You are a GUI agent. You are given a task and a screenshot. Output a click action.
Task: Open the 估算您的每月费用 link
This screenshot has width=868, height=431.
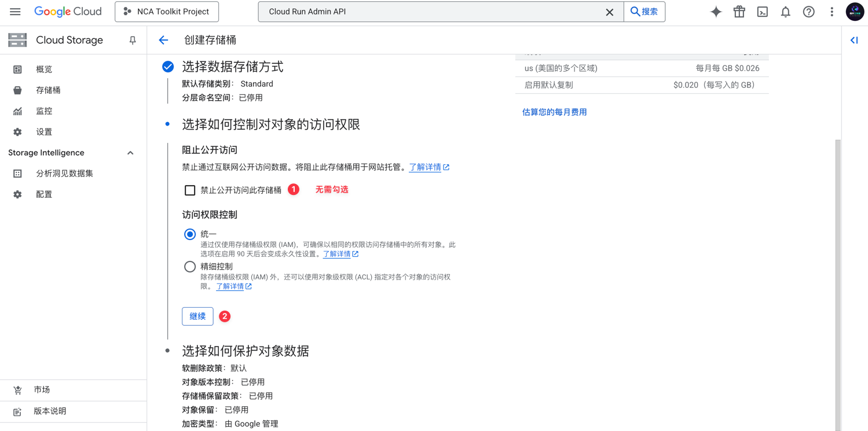click(x=554, y=112)
